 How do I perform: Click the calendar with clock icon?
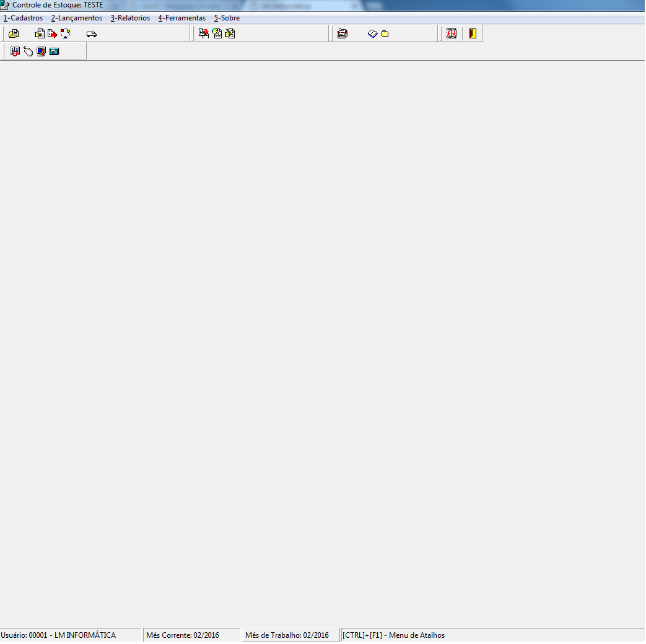point(15,51)
